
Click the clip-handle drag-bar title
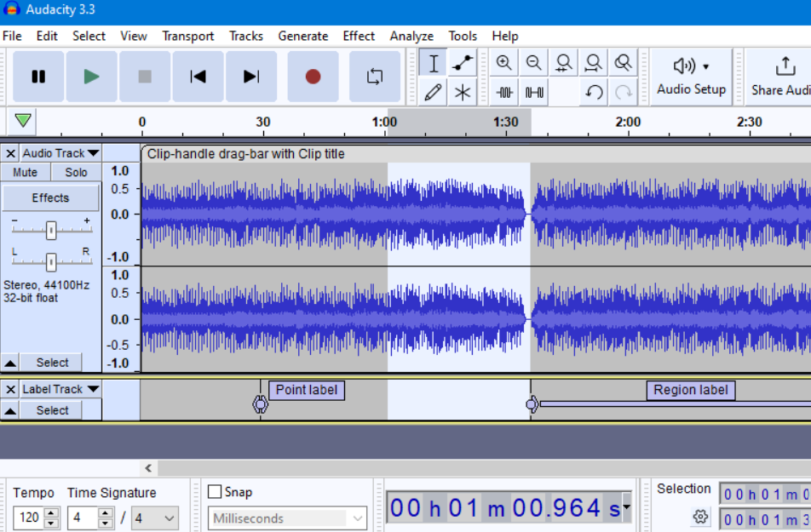245,153
